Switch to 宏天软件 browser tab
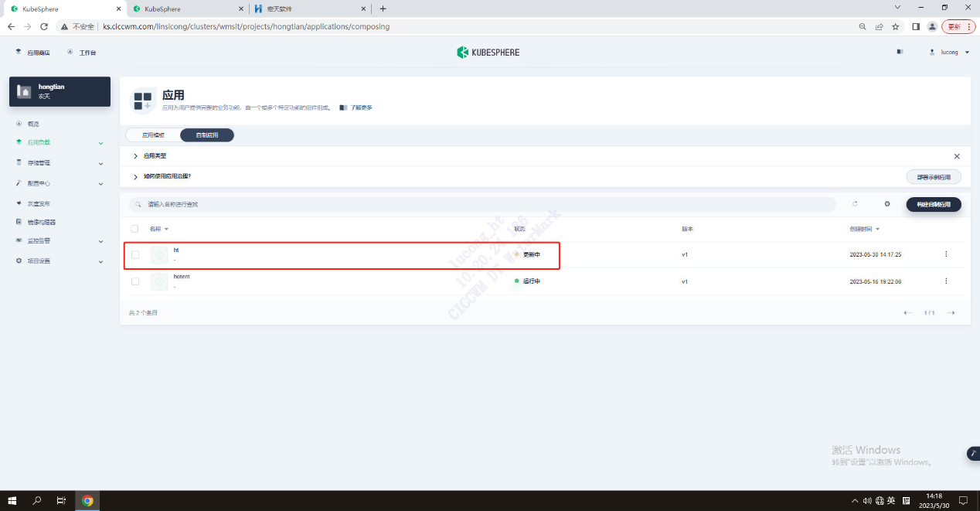The height and width of the screenshot is (511, 980). (310, 9)
